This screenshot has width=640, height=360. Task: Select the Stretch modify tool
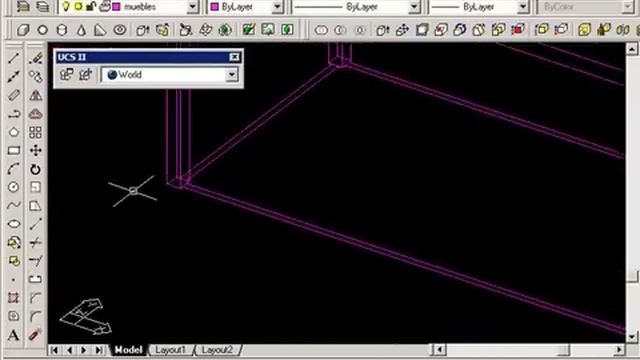coord(36,206)
